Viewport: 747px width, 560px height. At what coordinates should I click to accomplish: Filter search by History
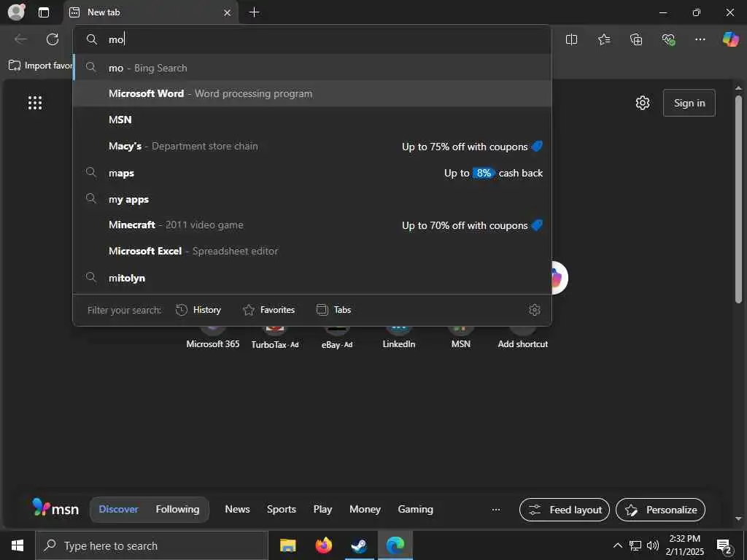198,310
